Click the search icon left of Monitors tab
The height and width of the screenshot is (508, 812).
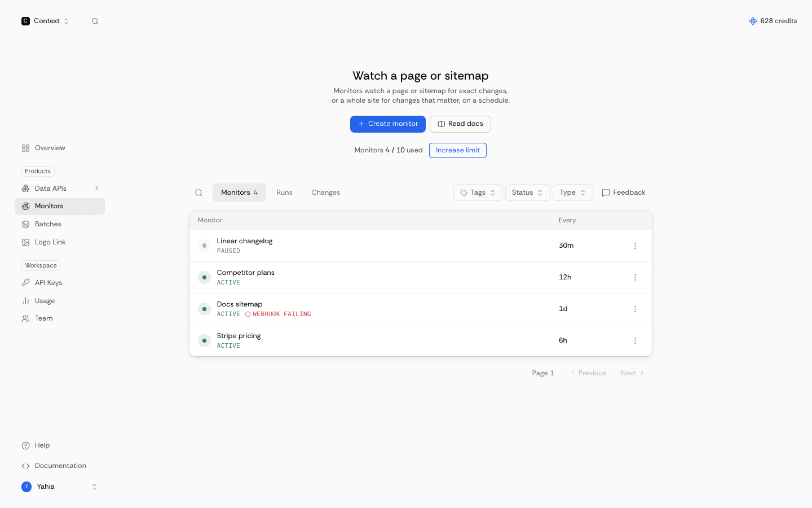198,193
